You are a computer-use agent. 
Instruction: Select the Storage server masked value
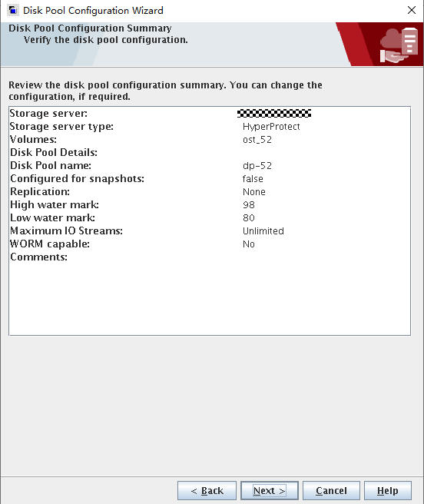coord(274,114)
